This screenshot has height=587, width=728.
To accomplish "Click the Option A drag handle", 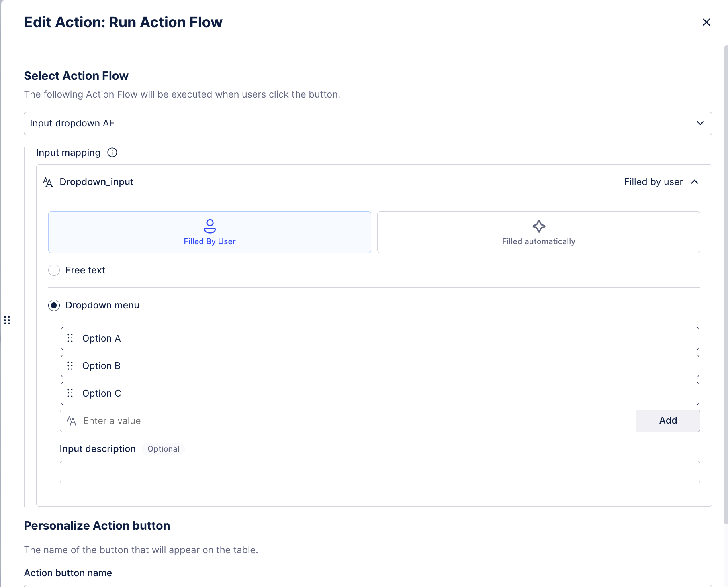I will 70,338.
